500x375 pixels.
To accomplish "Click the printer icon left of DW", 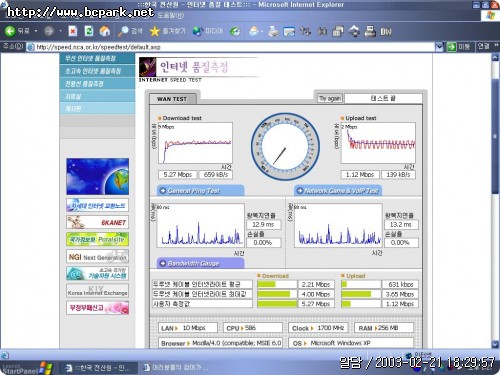I will pos(370,31).
